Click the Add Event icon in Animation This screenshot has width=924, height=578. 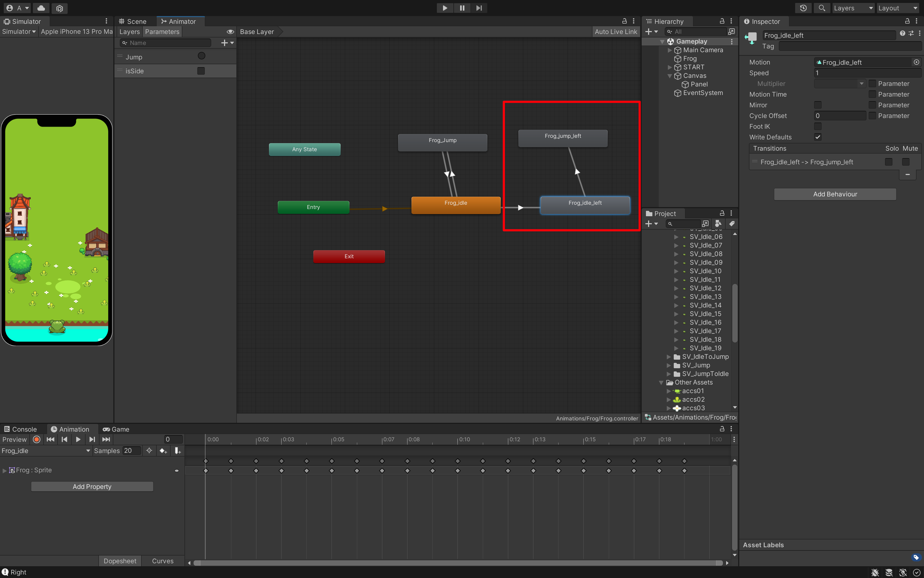click(x=178, y=451)
